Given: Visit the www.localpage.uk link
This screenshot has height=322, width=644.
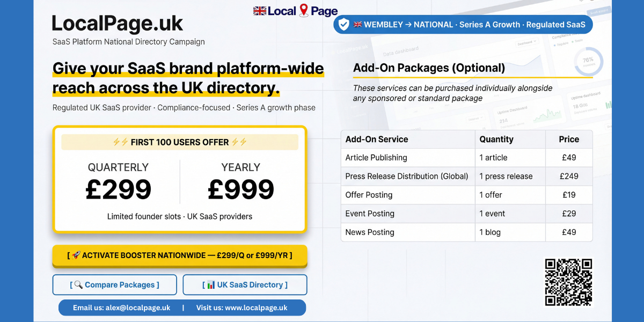Looking at the screenshot, I should click(241, 308).
